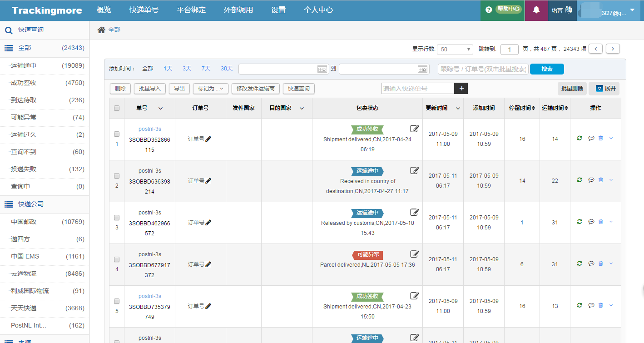Click the tracking number search input field
The image size is (644, 343).
coord(418,88)
